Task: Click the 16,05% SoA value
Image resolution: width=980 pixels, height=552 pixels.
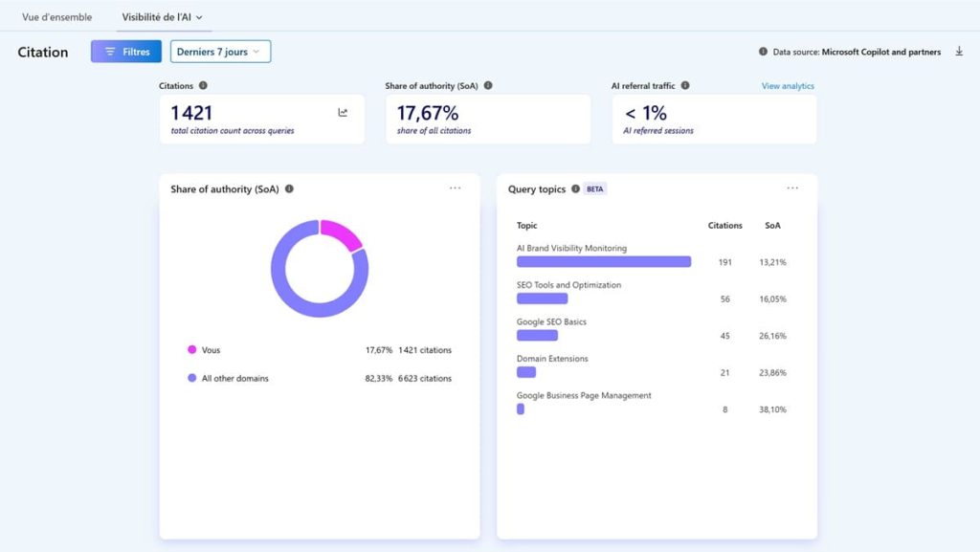Action: 772,299
